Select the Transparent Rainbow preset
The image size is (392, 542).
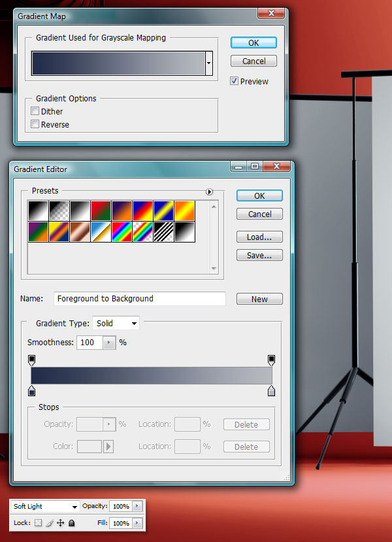tap(142, 232)
